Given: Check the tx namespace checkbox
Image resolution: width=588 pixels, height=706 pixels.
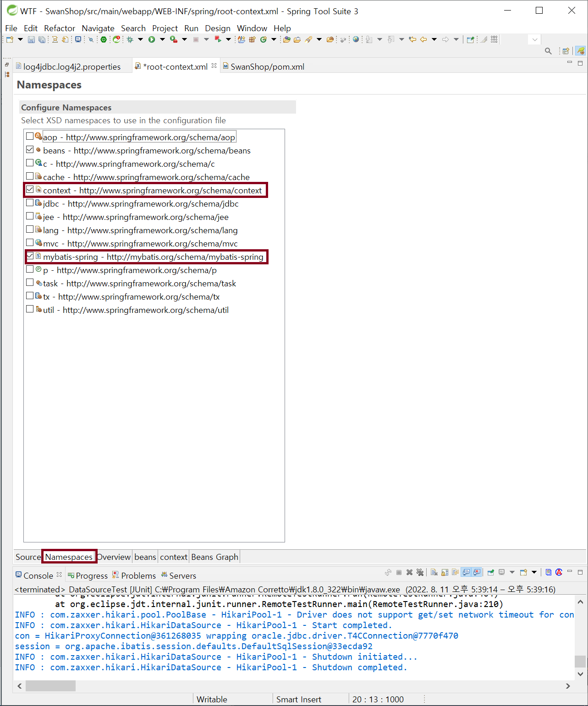Looking at the screenshot, I should [x=30, y=296].
